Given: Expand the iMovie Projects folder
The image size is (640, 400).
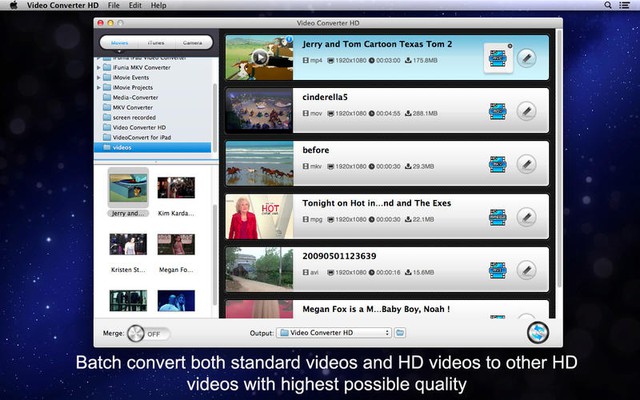Looking at the screenshot, I should point(99,87).
